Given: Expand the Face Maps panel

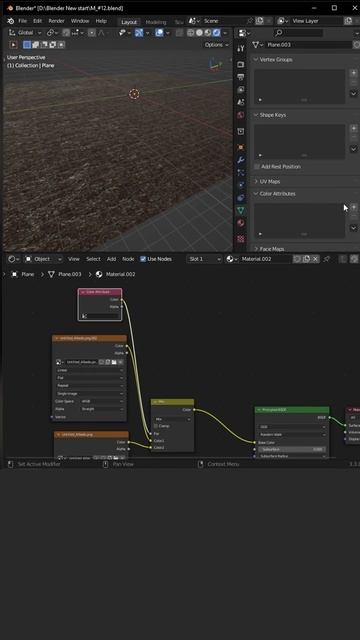Looking at the screenshot, I should click(x=256, y=249).
